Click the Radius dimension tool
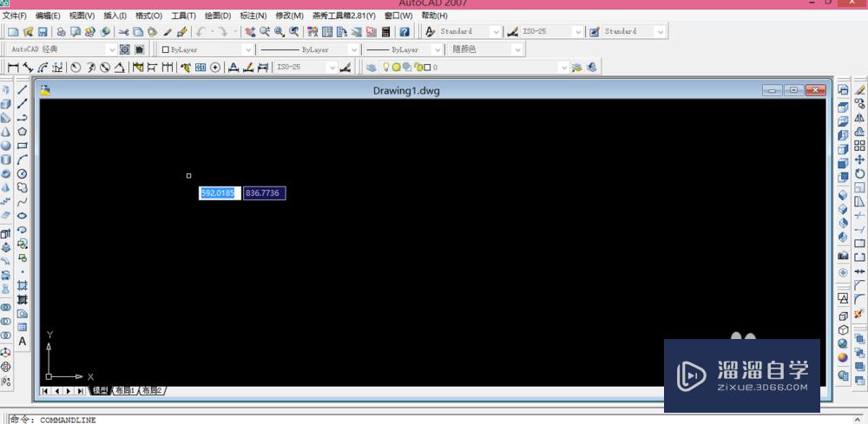This screenshot has height=424, width=868. coord(76,68)
